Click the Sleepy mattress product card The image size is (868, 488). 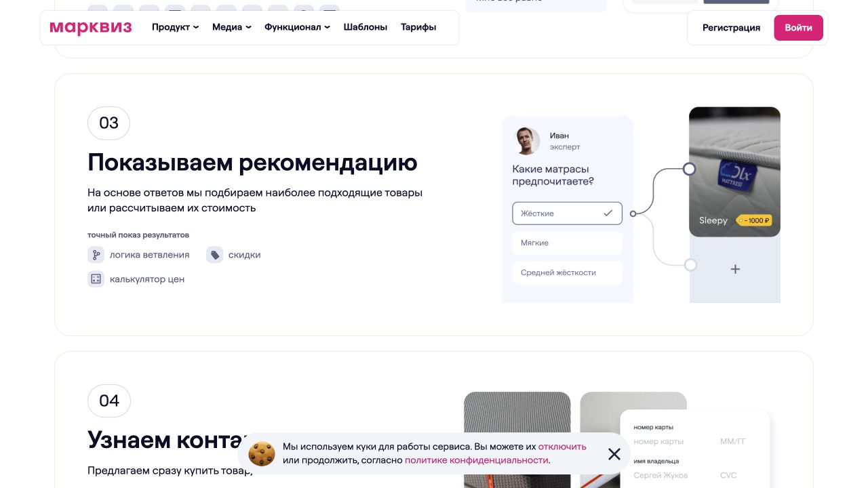click(x=734, y=172)
